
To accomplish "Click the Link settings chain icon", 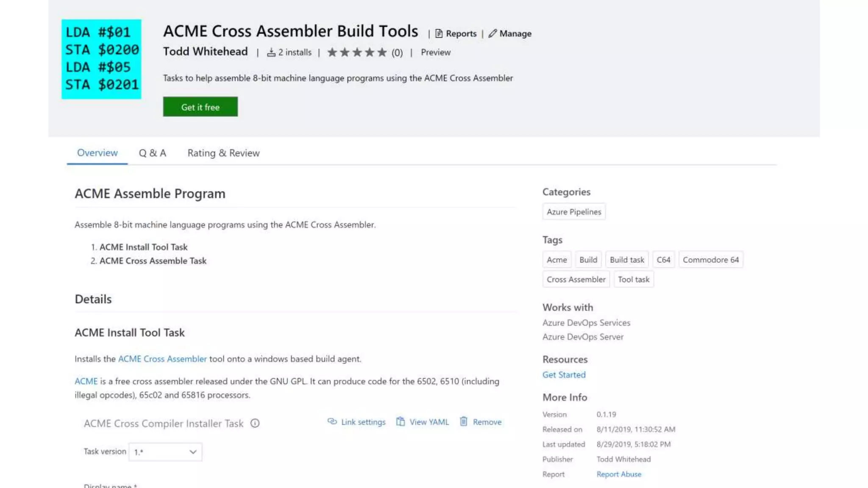I will click(332, 421).
